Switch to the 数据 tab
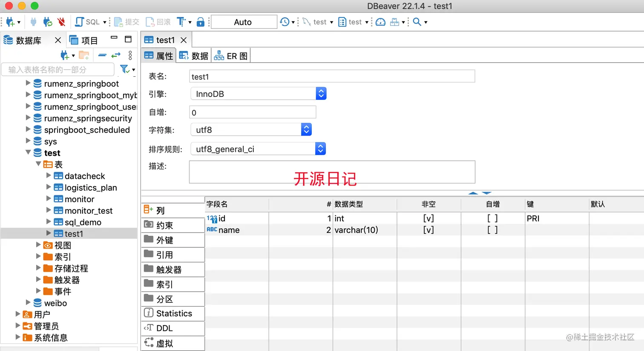 [193, 56]
